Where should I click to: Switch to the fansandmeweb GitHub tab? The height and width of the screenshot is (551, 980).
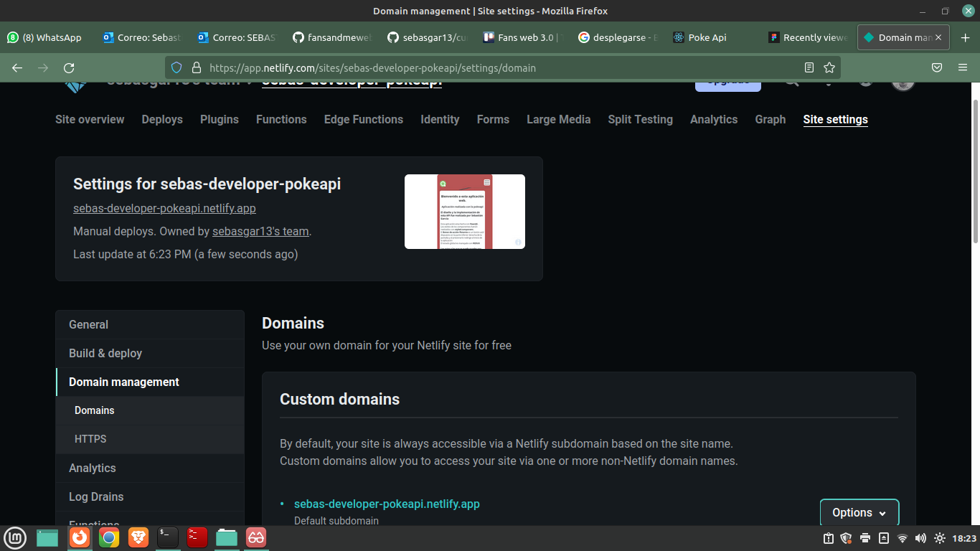coord(331,37)
